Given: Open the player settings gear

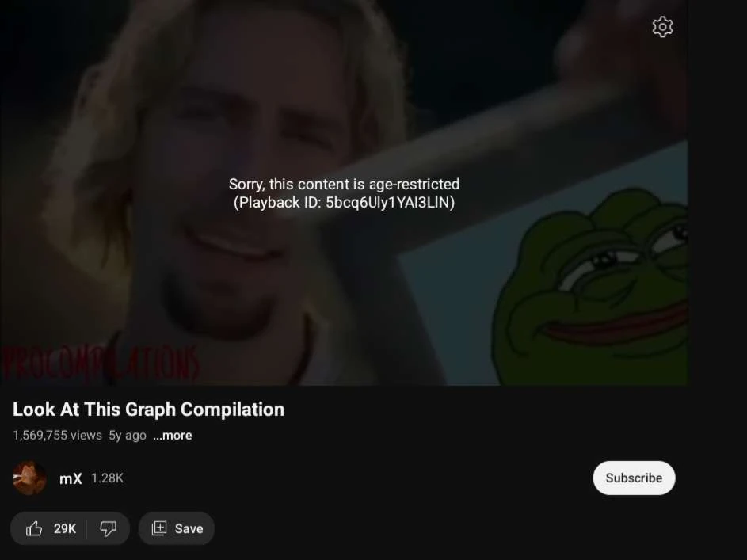Looking at the screenshot, I should point(662,27).
